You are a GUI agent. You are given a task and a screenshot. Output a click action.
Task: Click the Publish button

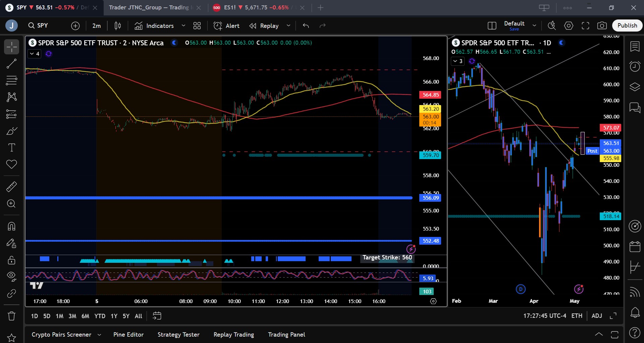pos(627,26)
